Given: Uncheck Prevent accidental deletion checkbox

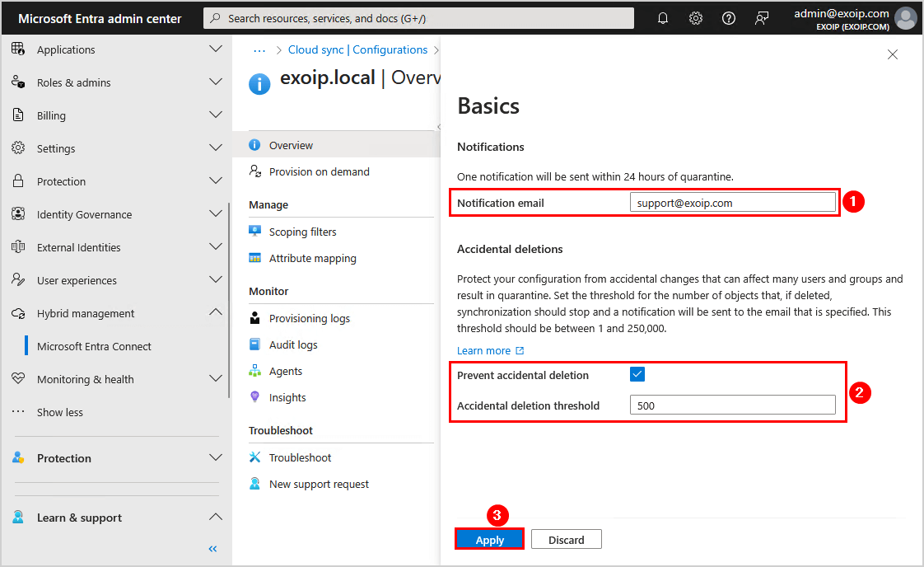Looking at the screenshot, I should (637, 374).
